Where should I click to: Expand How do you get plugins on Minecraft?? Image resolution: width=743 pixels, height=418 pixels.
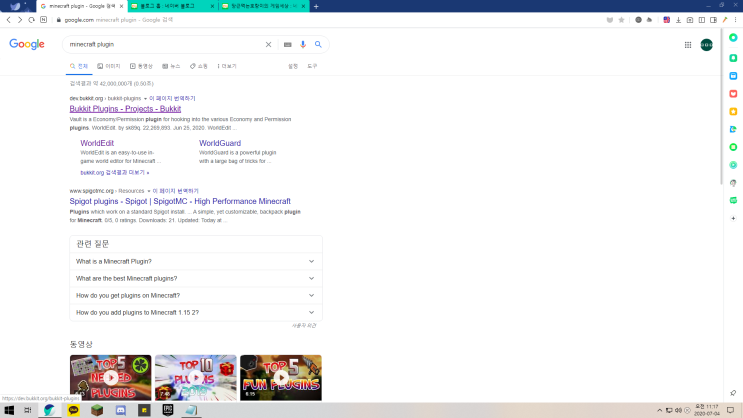196,296
